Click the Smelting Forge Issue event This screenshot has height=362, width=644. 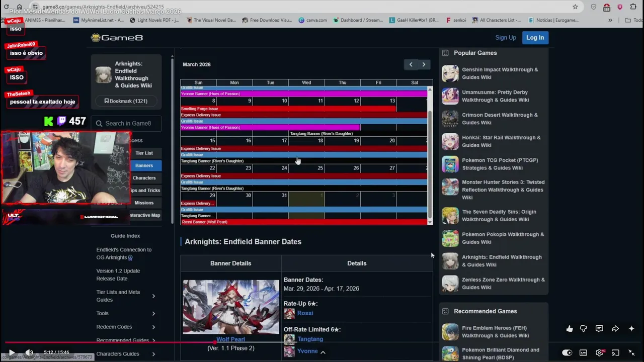(x=288, y=109)
